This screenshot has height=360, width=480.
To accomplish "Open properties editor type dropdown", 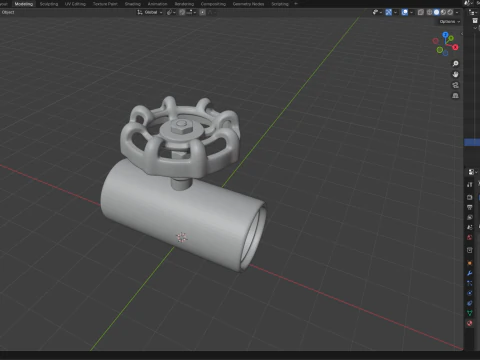I will [473, 172].
